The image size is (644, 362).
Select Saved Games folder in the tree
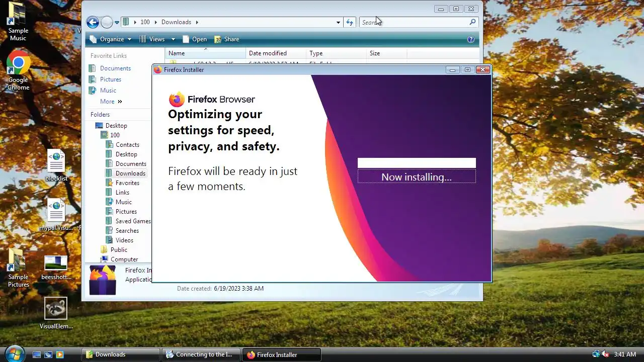133,221
